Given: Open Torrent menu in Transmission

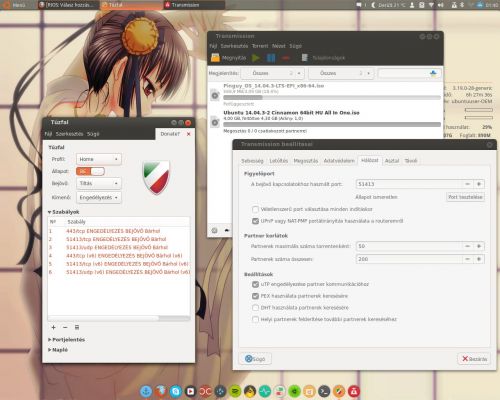Looking at the screenshot, I should [260, 46].
